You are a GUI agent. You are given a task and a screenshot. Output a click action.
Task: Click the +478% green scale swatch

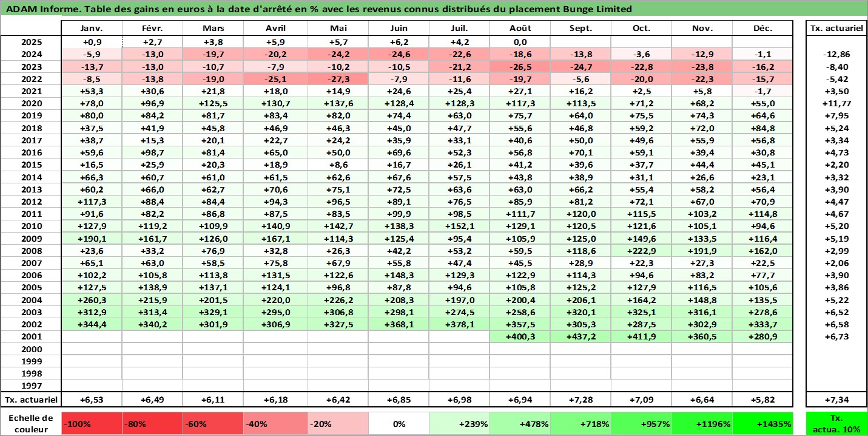520,424
